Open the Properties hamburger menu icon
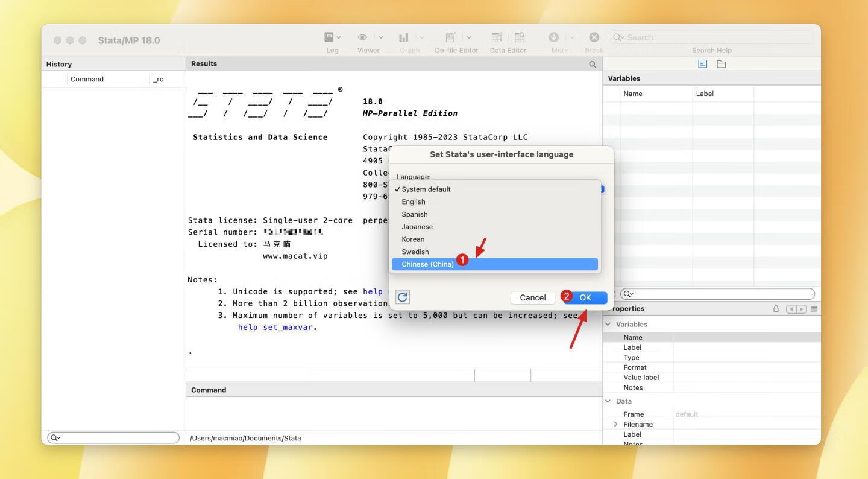Screen dimensions: 868x479 814,309
